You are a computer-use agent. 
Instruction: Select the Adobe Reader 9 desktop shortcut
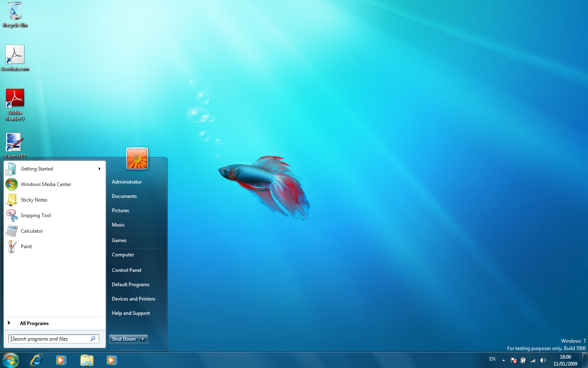(x=15, y=105)
